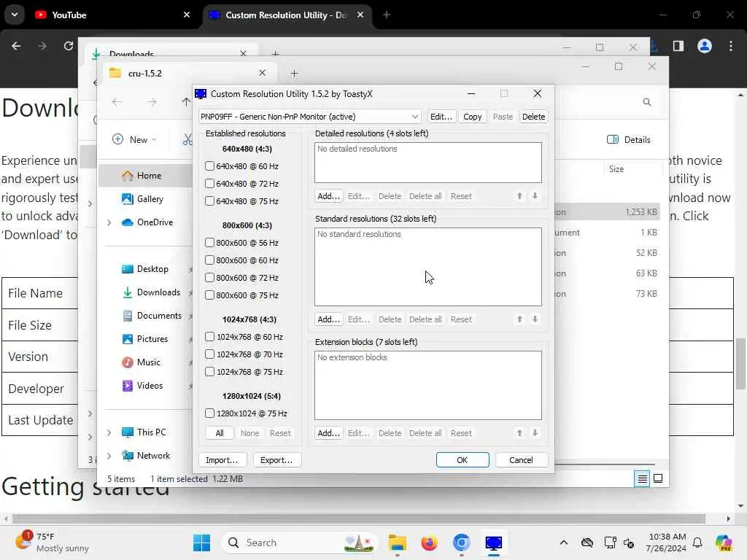The image size is (747, 560).
Task: Select 1024x768 @ 60 Hz resolution
Action: pos(209,337)
